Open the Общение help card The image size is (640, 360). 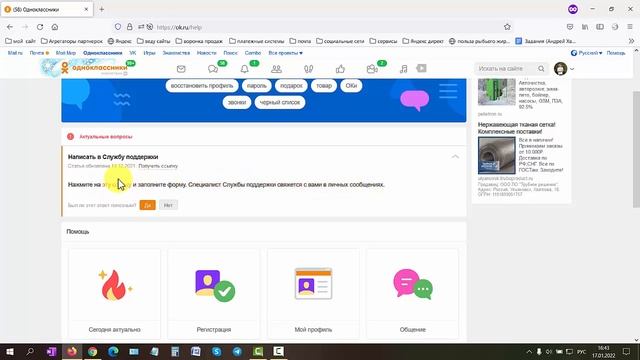pos(413,294)
